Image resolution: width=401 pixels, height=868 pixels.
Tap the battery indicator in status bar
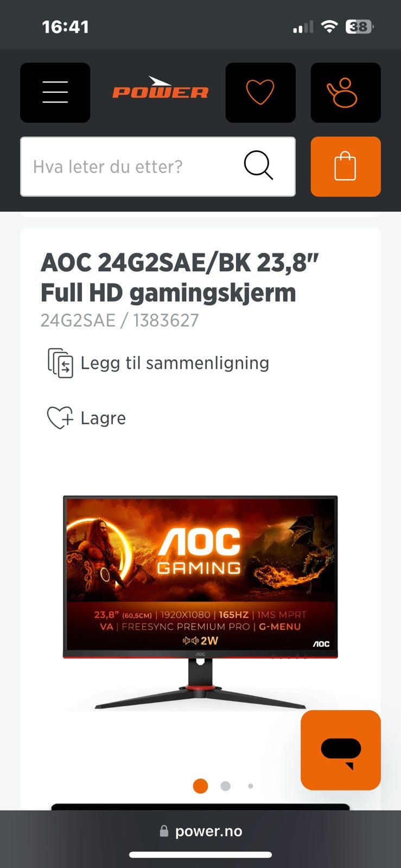[x=360, y=27]
